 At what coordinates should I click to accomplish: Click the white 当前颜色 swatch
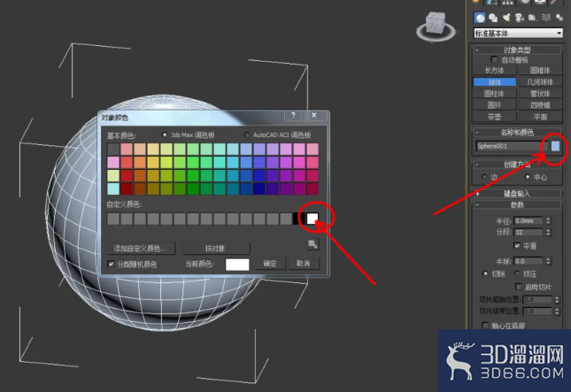pos(237,265)
